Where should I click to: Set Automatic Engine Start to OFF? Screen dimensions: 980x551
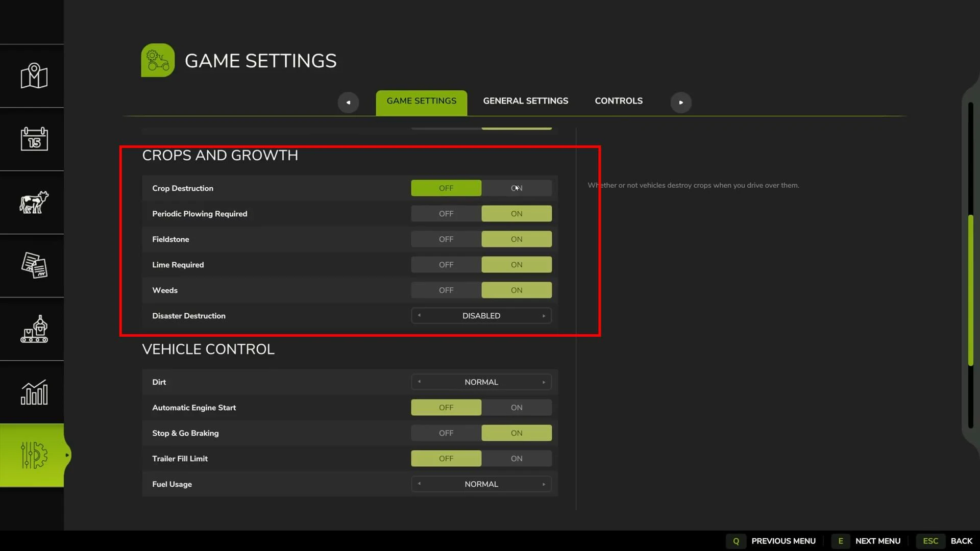click(446, 408)
